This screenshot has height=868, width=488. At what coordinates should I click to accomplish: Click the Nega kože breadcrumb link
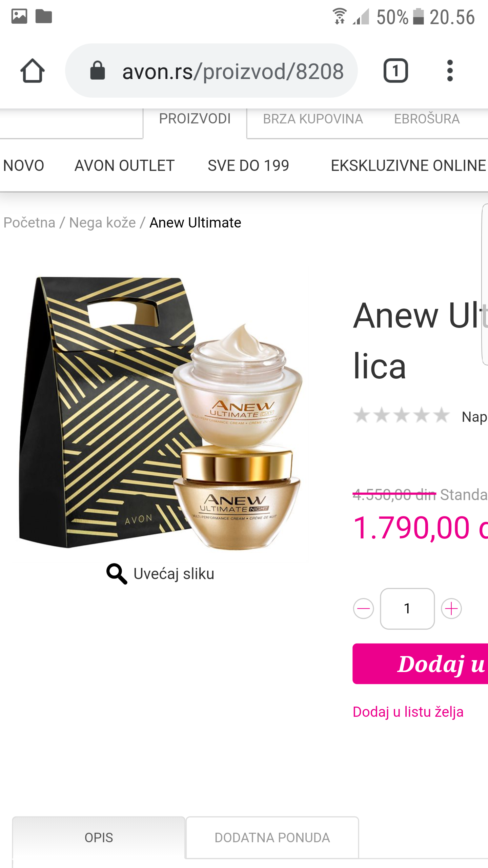102,223
